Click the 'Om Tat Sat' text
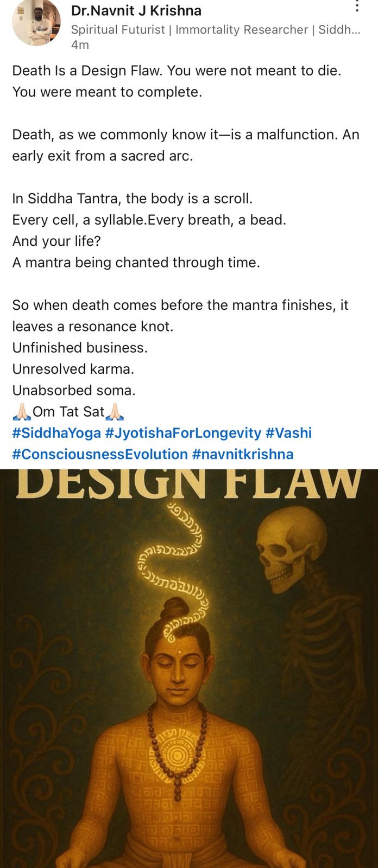 tap(68, 412)
